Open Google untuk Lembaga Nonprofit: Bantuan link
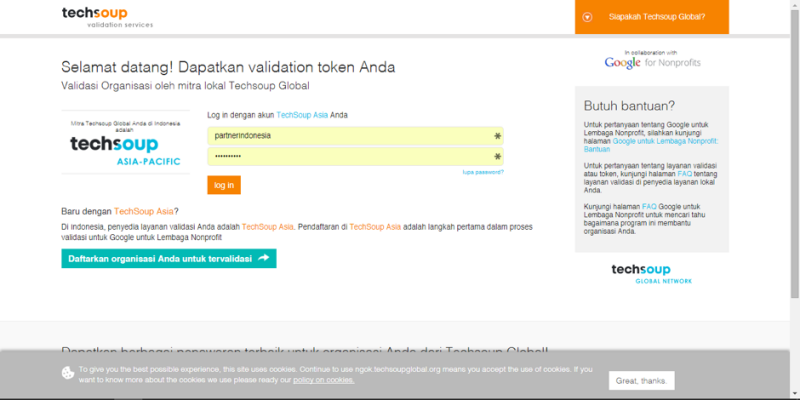800x400 pixels. pos(651,145)
